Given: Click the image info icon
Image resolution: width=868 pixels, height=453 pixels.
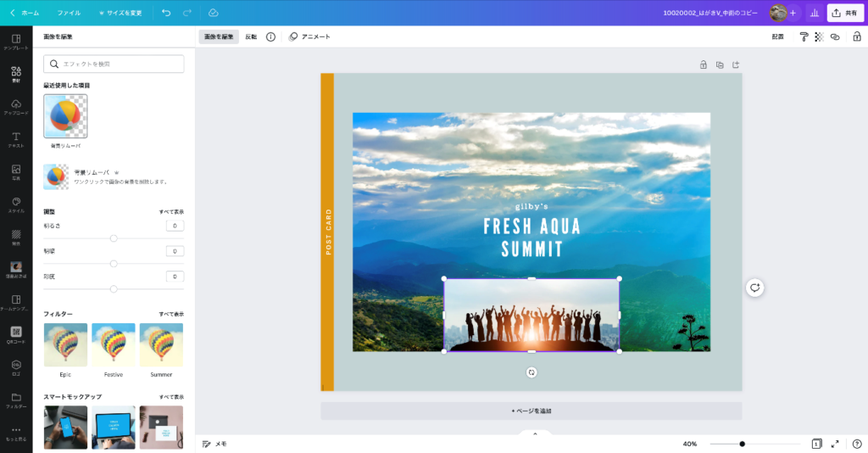Looking at the screenshot, I should [x=270, y=36].
